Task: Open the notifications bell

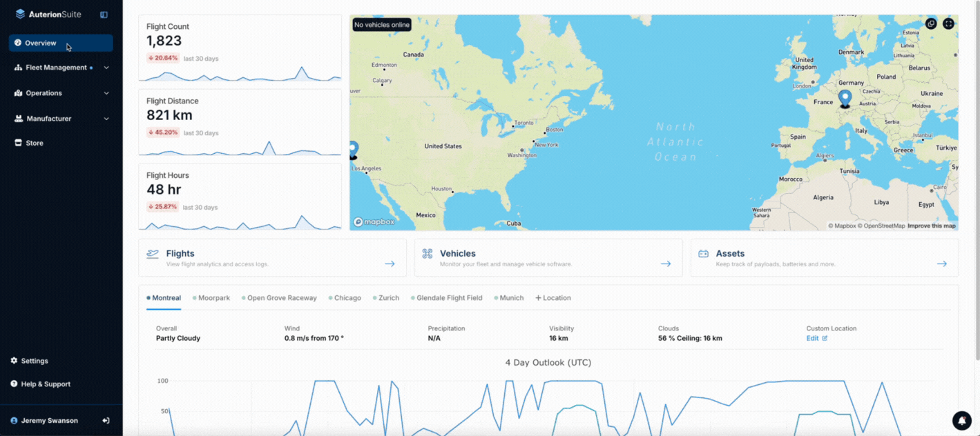Action: [x=961, y=420]
